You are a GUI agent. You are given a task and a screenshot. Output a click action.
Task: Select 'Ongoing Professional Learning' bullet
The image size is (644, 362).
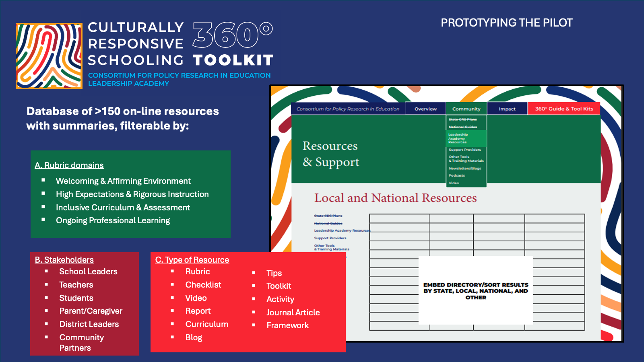pyautogui.click(x=113, y=220)
